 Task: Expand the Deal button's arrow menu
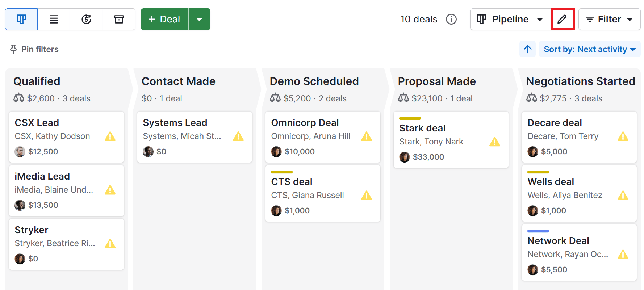[200, 19]
